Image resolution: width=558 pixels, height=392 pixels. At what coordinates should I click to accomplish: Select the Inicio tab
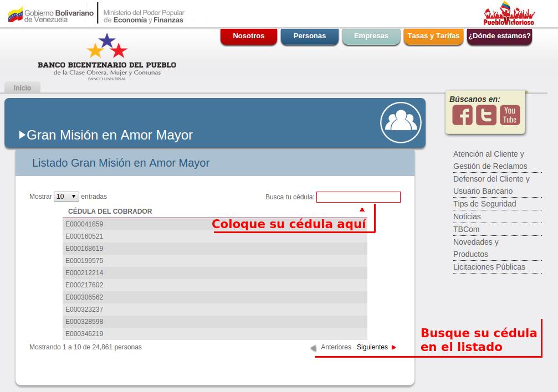coord(22,88)
